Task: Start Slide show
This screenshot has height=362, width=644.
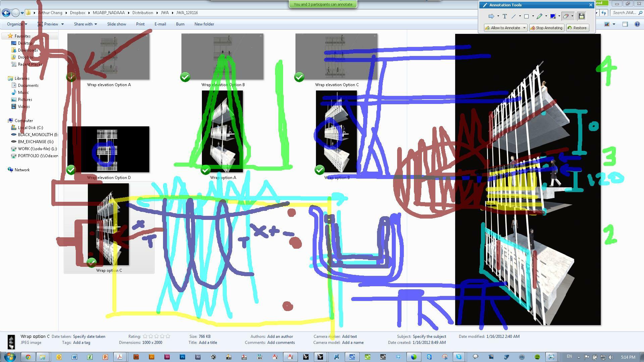Action: tap(117, 24)
